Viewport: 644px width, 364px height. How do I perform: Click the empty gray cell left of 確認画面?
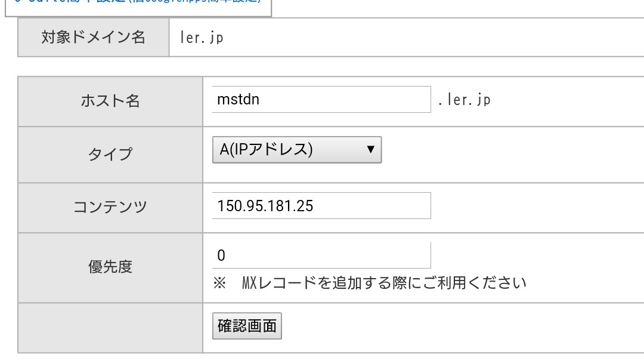110,328
